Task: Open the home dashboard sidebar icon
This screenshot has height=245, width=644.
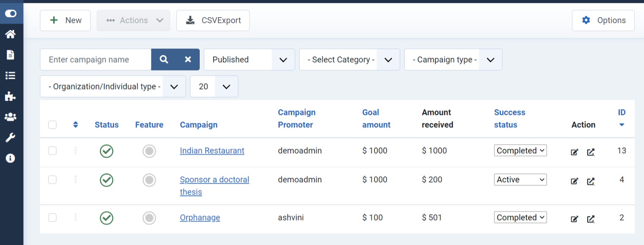Action: pyautogui.click(x=10, y=34)
